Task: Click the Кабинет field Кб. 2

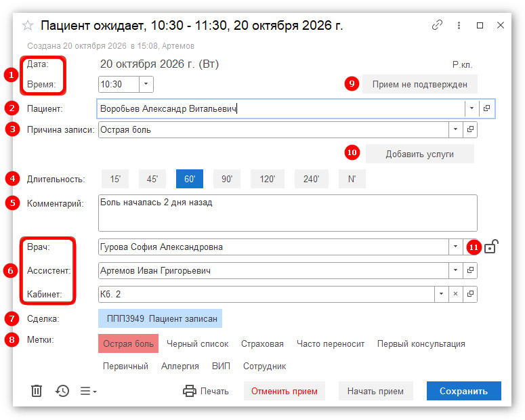Action: point(266,294)
